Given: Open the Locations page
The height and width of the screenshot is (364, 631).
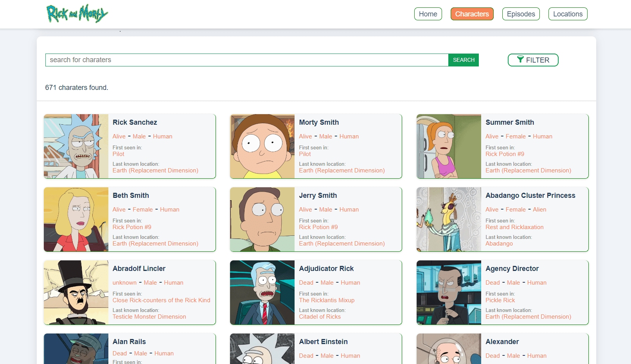Looking at the screenshot, I should coord(568,14).
